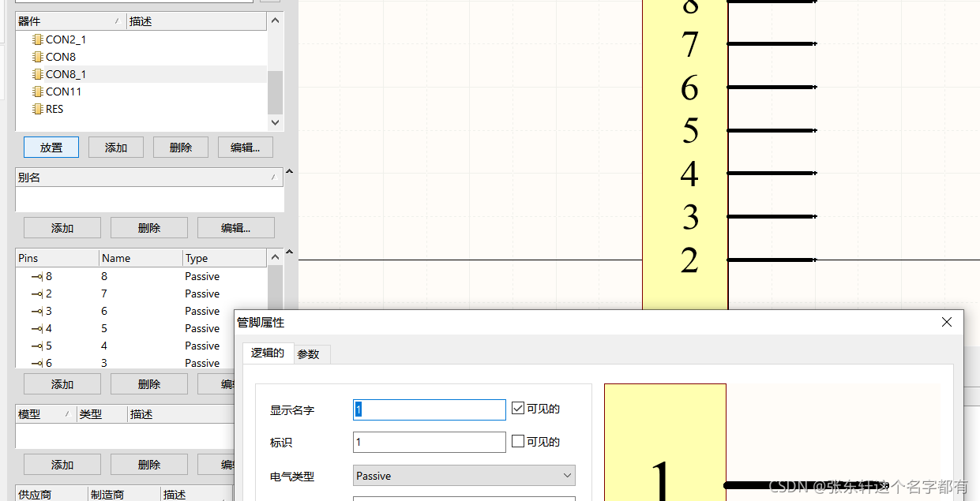Click 删除 button under 模型 list

[x=149, y=465]
